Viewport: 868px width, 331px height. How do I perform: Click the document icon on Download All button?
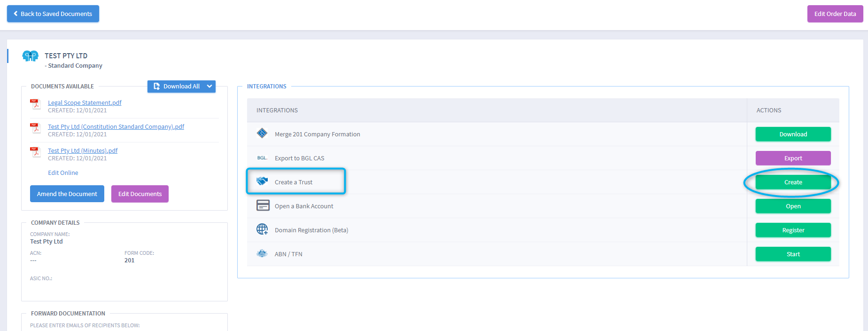(x=157, y=87)
